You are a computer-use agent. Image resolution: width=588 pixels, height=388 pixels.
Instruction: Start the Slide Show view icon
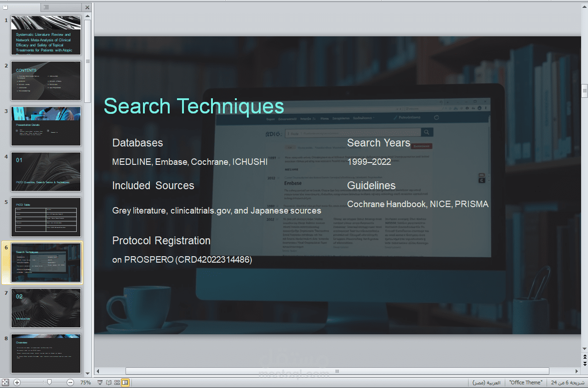pyautogui.click(x=100, y=382)
